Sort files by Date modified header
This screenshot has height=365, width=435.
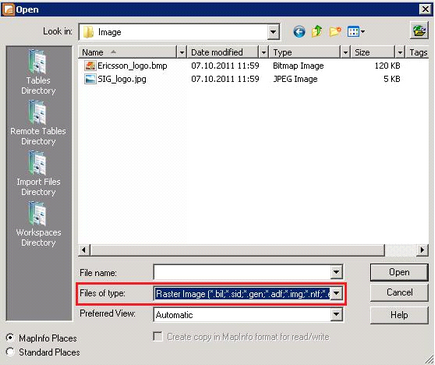point(223,52)
